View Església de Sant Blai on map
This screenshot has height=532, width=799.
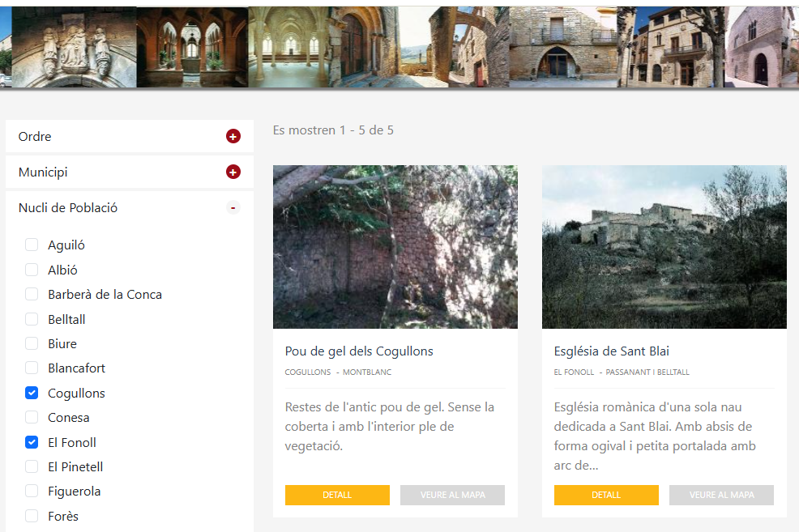point(721,495)
